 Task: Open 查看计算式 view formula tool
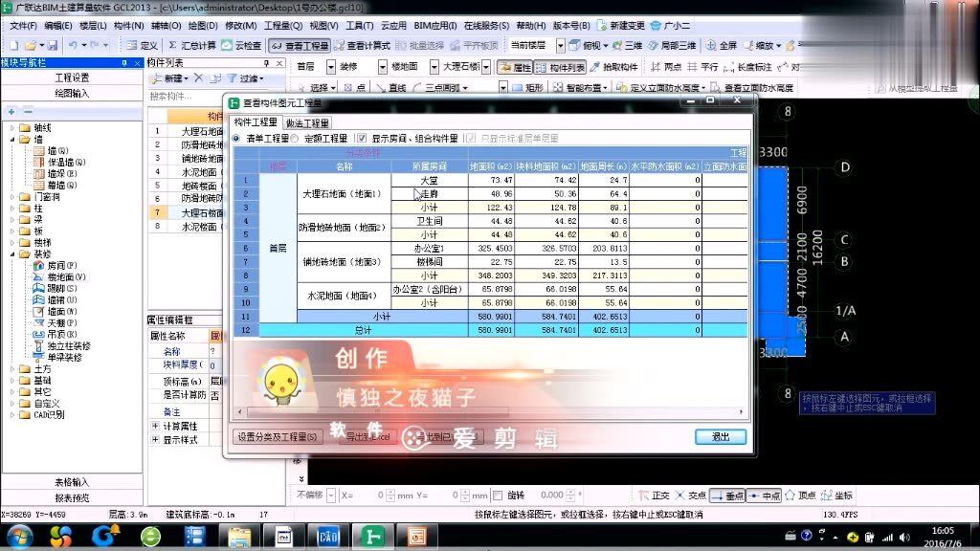(x=362, y=46)
